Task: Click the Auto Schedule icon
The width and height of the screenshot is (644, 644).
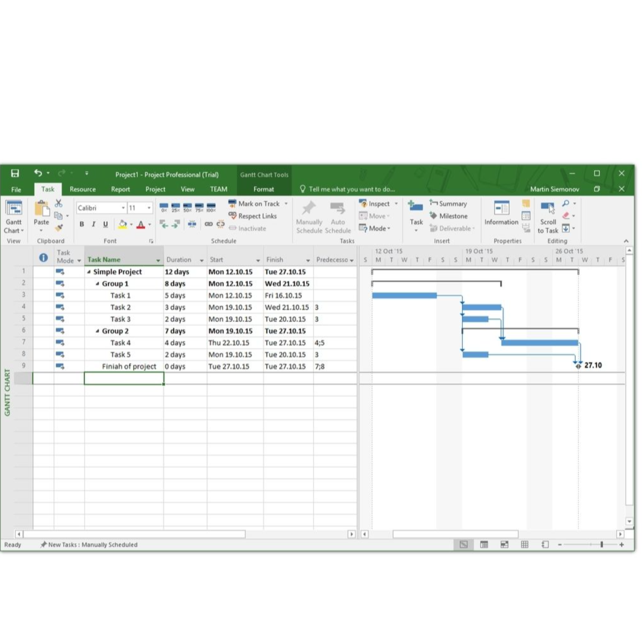Action: click(337, 218)
